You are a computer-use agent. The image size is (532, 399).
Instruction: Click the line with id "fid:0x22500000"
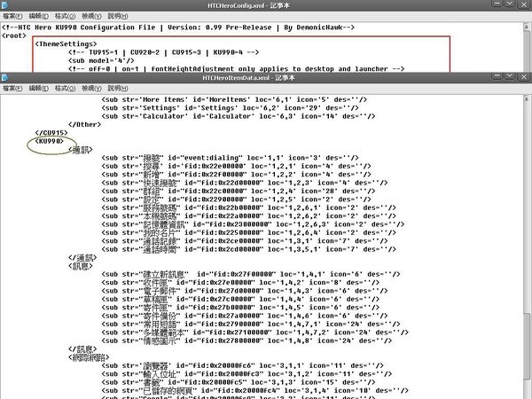coord(248,232)
